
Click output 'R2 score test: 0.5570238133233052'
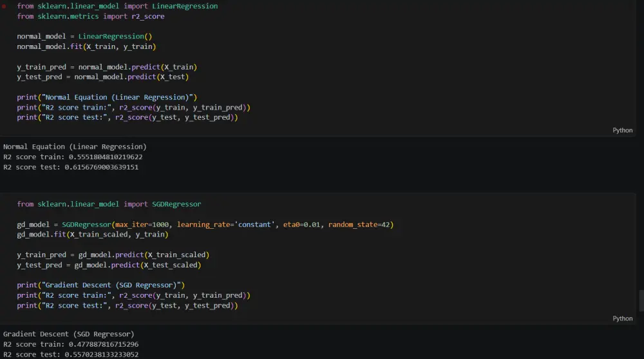click(71, 354)
